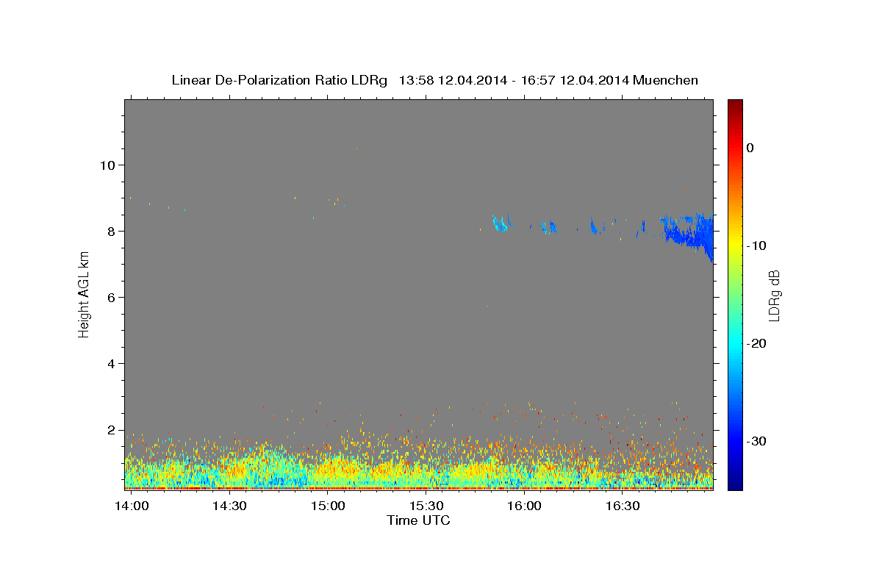Click the 'Time UTC' axis label

[x=418, y=520]
